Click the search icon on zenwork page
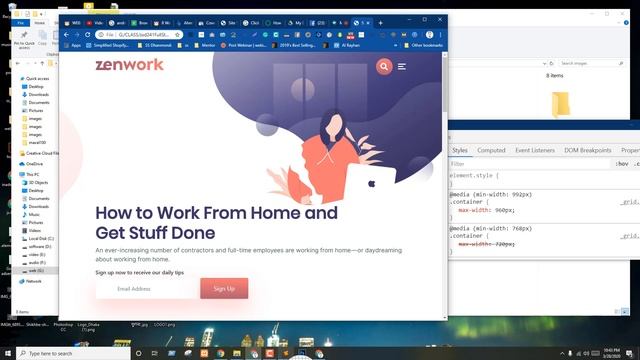Screen dimensions: 640x360 point(384,66)
